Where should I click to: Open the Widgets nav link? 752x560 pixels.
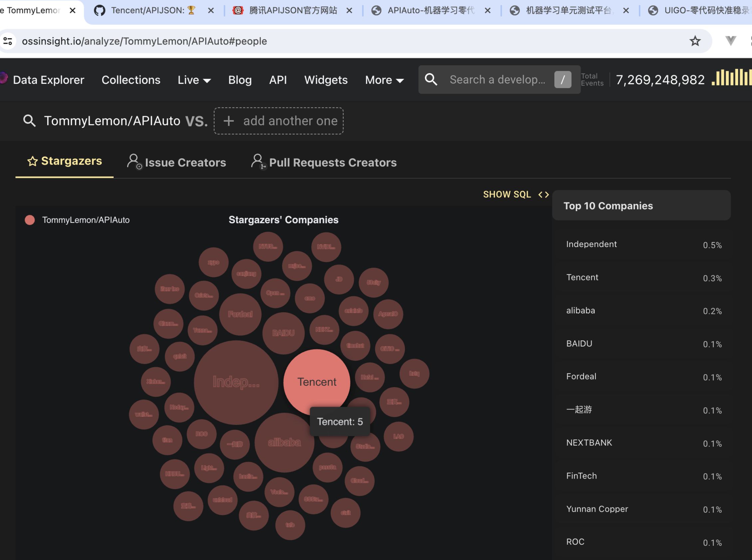(326, 80)
